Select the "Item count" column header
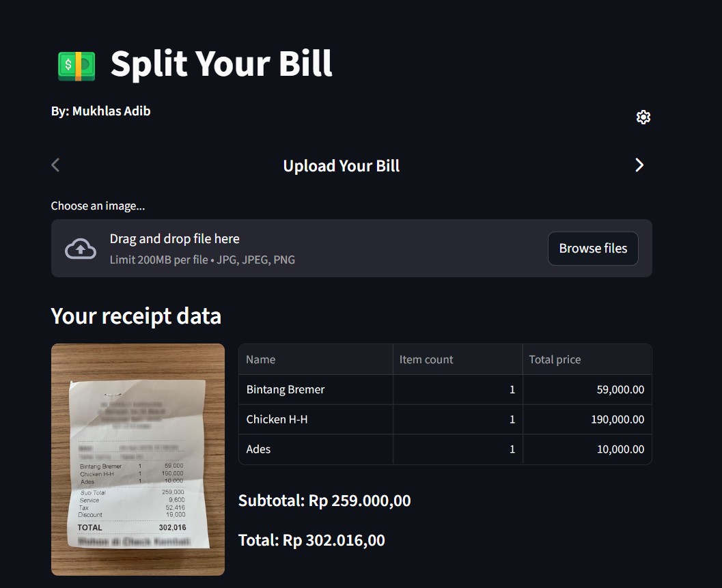This screenshot has height=588, width=722. click(426, 359)
